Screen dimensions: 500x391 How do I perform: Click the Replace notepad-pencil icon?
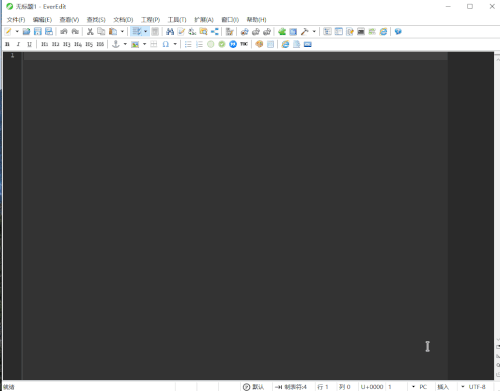pos(181,32)
